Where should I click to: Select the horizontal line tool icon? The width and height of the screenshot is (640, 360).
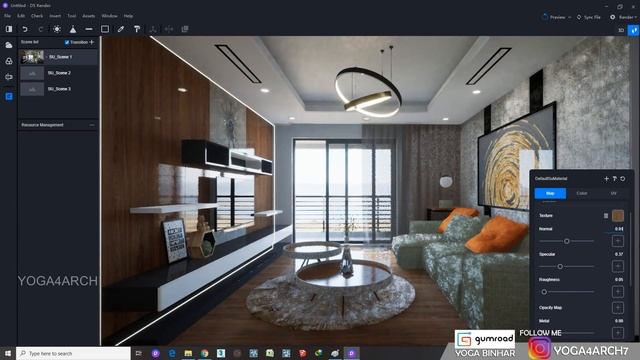[x=89, y=29]
